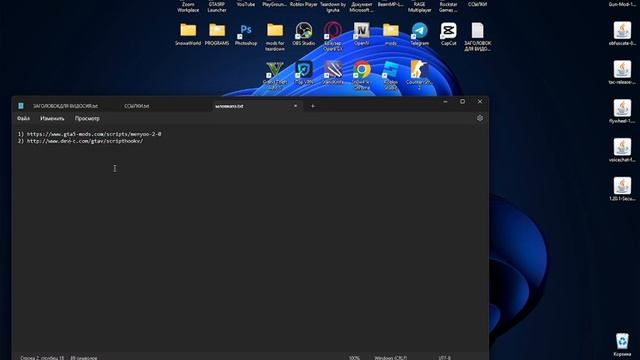Minimize the Notepad window
This screenshot has height=360, width=640.
coord(445,102)
